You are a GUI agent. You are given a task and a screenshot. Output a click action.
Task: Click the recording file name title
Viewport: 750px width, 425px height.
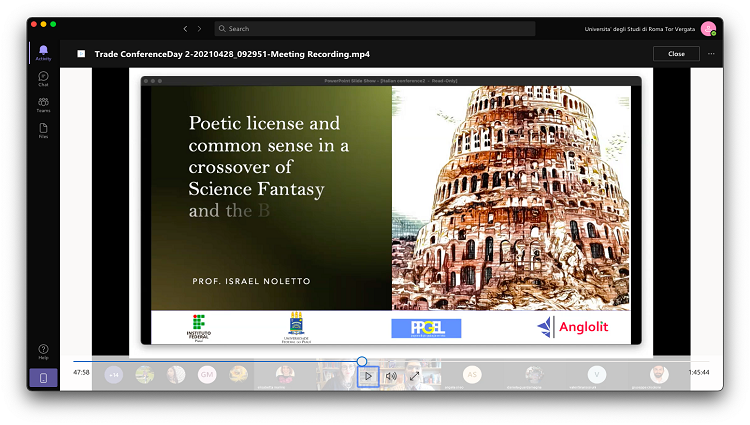pos(232,54)
